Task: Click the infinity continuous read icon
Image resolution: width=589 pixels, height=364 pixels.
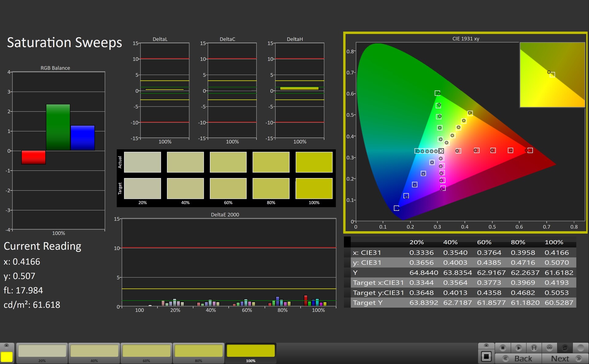Action: click(549, 348)
